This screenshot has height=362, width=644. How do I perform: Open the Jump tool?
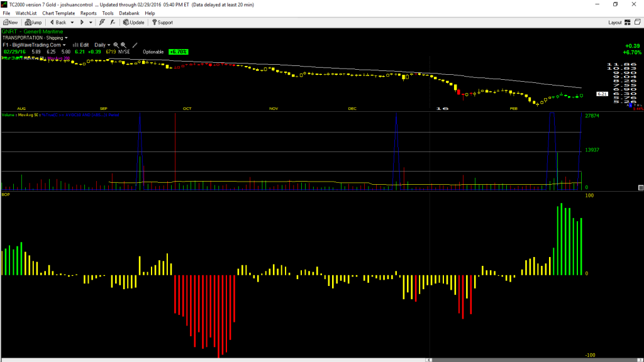tap(33, 23)
